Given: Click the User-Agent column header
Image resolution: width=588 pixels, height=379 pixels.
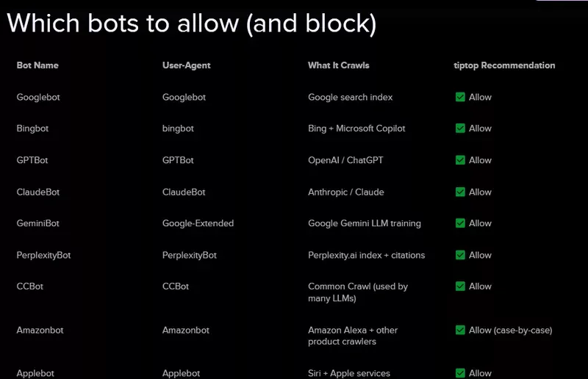Looking at the screenshot, I should click(187, 65).
